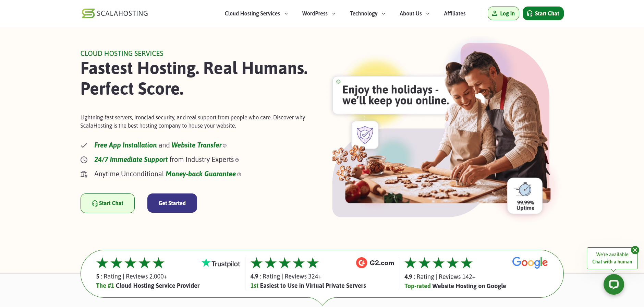
Task: Click the info icon after Money-back Guarantee
Action: point(239,175)
